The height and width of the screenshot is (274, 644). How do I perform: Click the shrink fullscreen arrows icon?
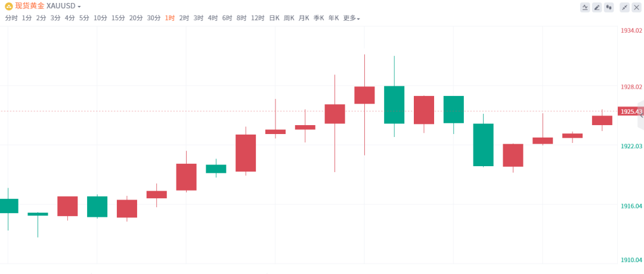pos(624,7)
